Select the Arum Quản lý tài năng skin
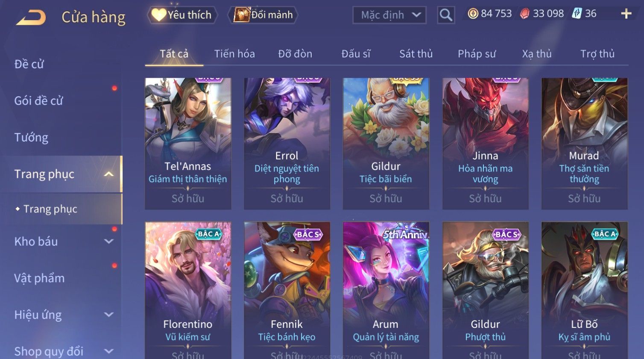The width and height of the screenshot is (644, 359). pyautogui.click(x=386, y=290)
